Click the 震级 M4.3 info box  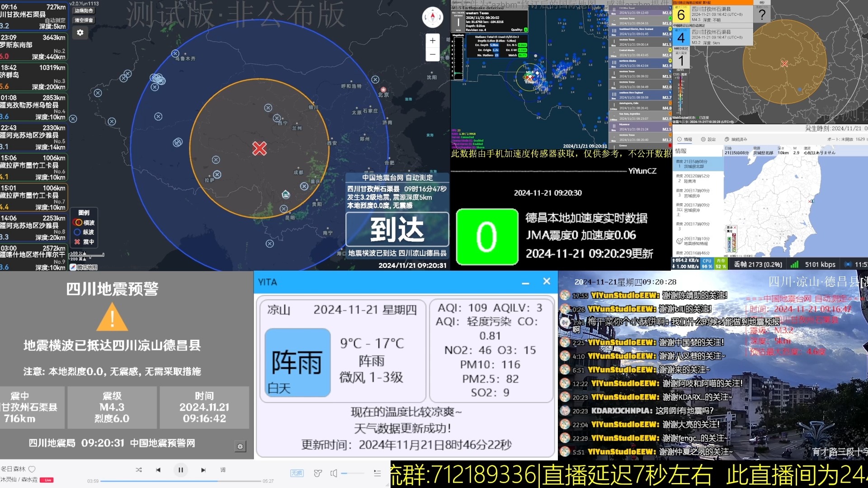tap(112, 407)
